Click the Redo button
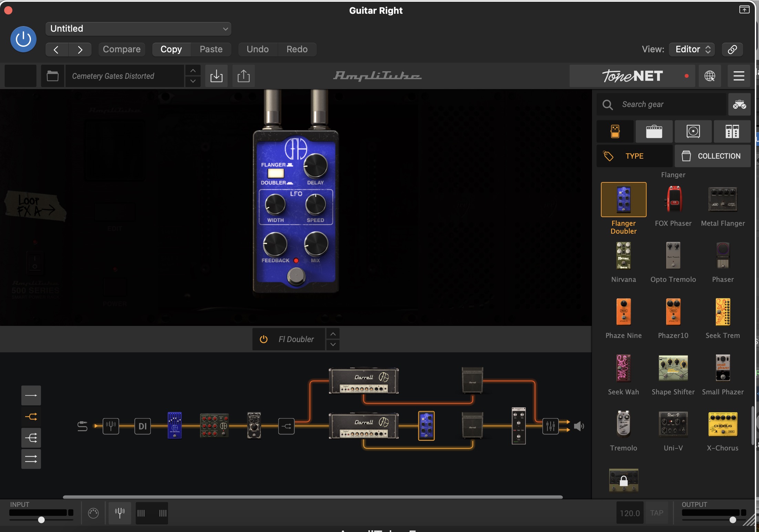The height and width of the screenshot is (532, 759). [297, 49]
